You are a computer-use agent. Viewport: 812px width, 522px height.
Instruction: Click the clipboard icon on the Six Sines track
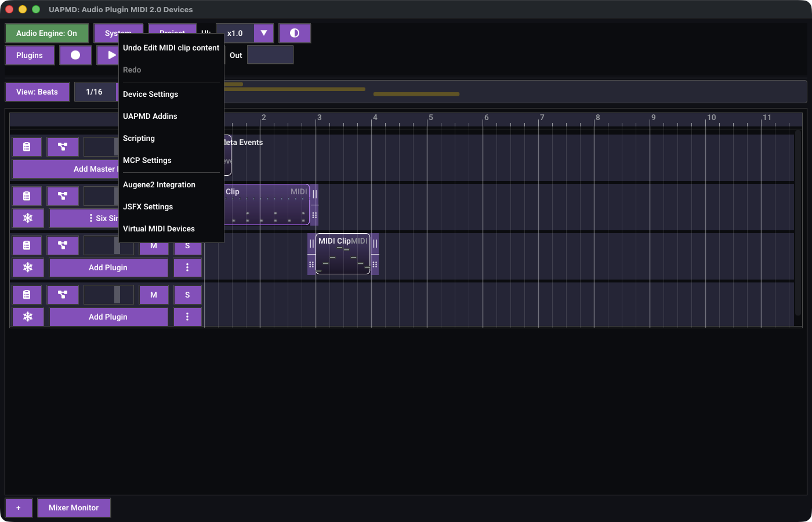(27, 196)
